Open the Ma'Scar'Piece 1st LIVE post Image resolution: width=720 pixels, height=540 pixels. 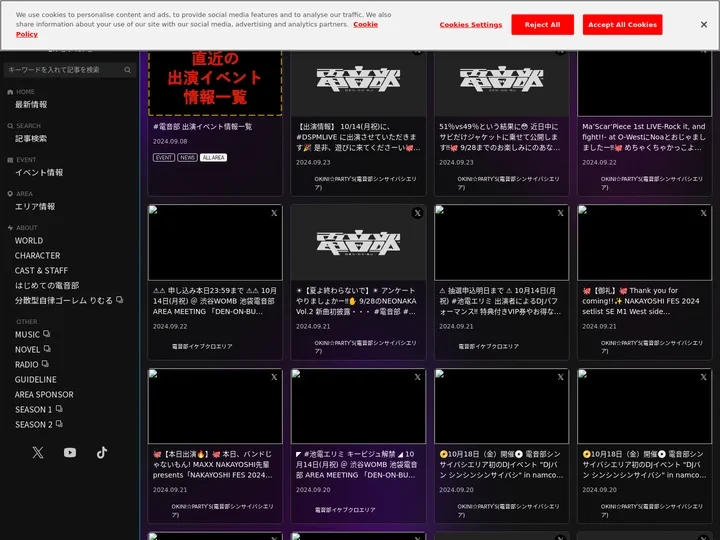tap(644, 137)
